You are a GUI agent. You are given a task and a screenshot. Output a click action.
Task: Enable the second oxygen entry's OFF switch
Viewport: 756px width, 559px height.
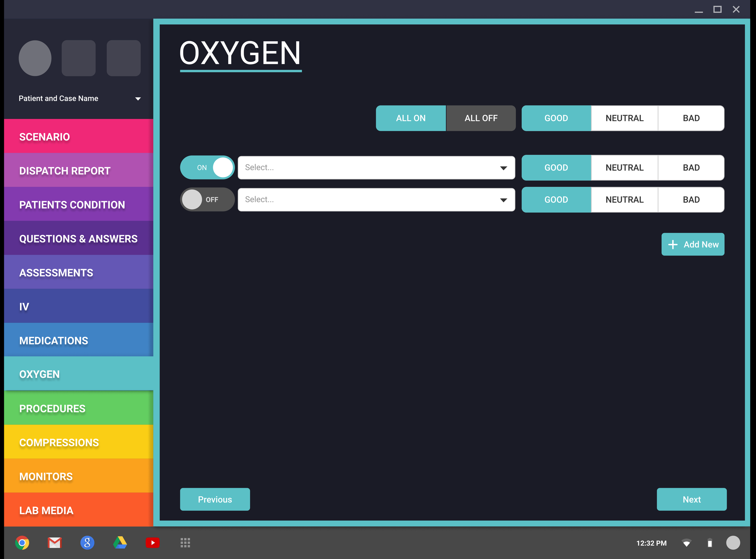[x=207, y=200]
